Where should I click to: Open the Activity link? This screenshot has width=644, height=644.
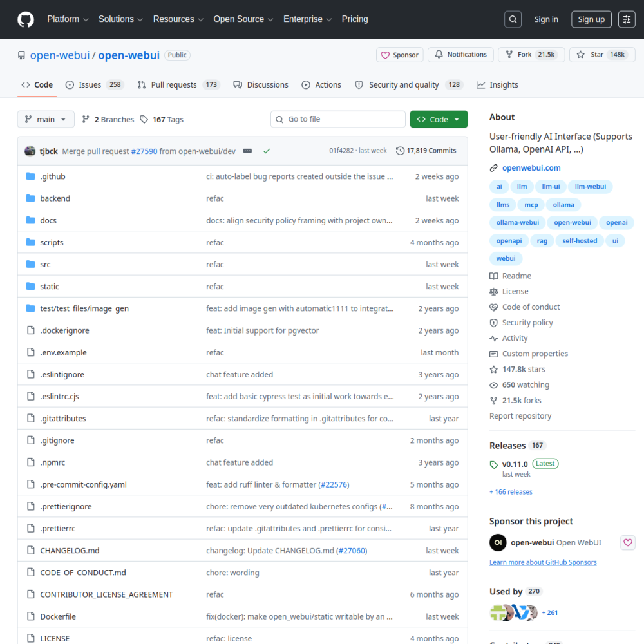[x=509, y=339]
